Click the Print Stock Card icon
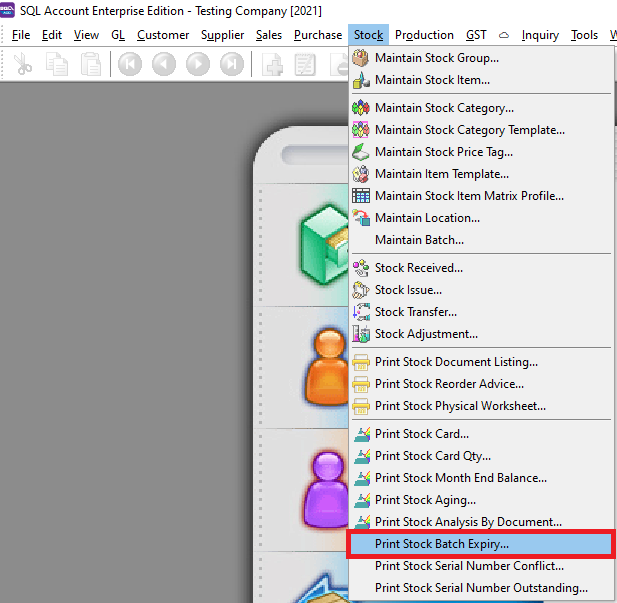 (361, 434)
